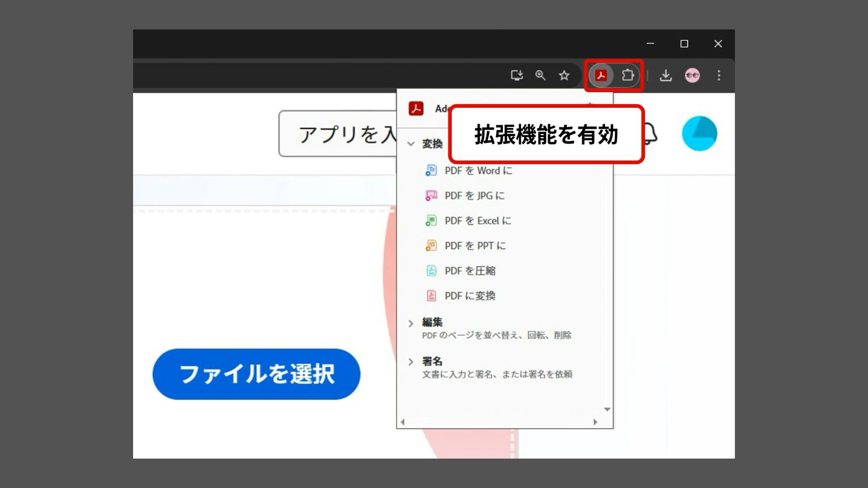Screen dimensions: 868x488
Task: Close the browser window
Action: point(718,43)
